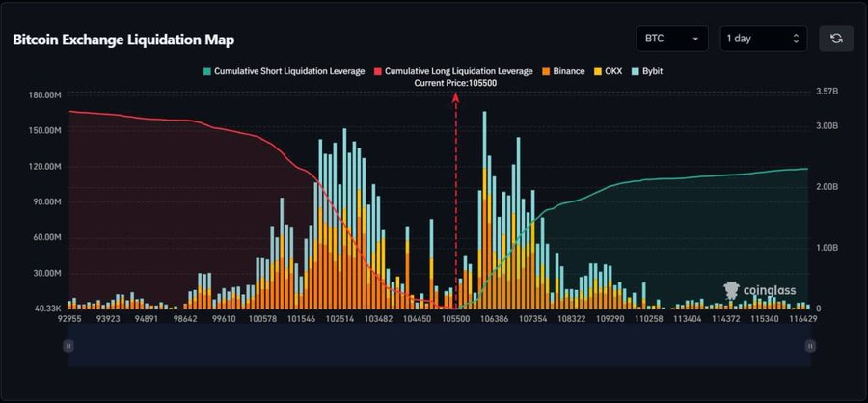Image resolution: width=868 pixels, height=403 pixels.
Task: Click the 98642 price axis label
Action: click(x=186, y=319)
